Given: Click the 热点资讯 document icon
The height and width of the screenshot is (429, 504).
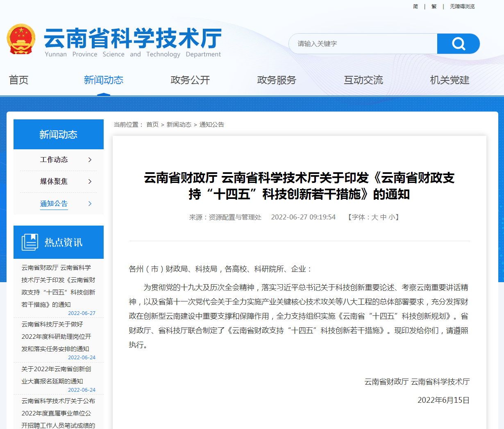Looking at the screenshot, I should [x=30, y=242].
